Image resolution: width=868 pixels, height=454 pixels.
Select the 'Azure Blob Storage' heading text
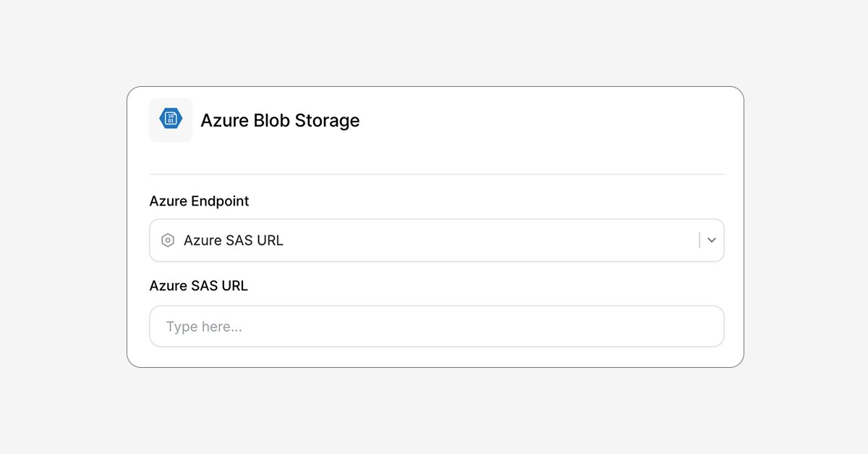[x=280, y=120]
